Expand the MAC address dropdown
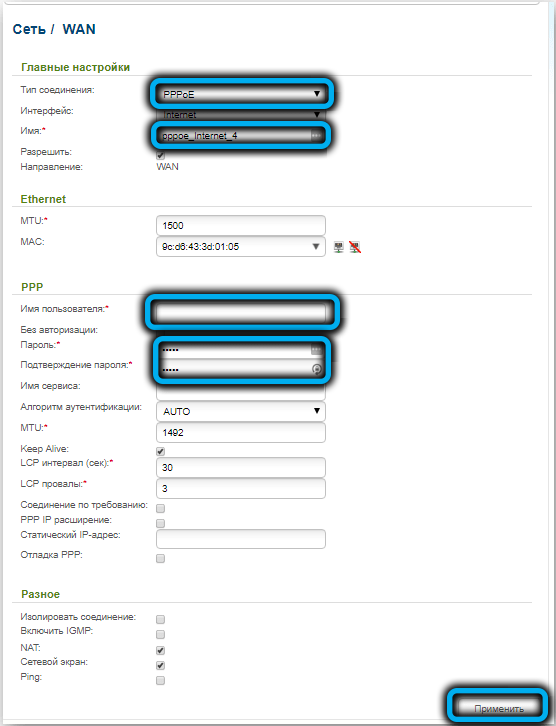The width and height of the screenshot is (556, 726). point(241,247)
